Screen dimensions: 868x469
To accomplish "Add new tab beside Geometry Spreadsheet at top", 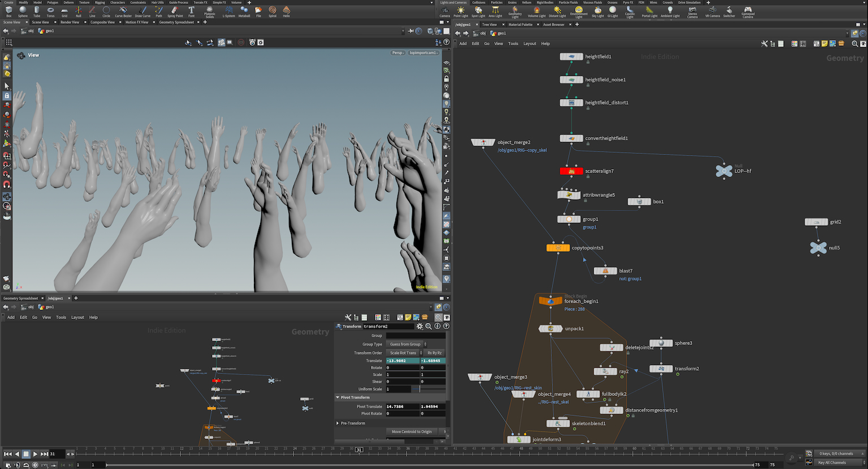I will tap(205, 22).
